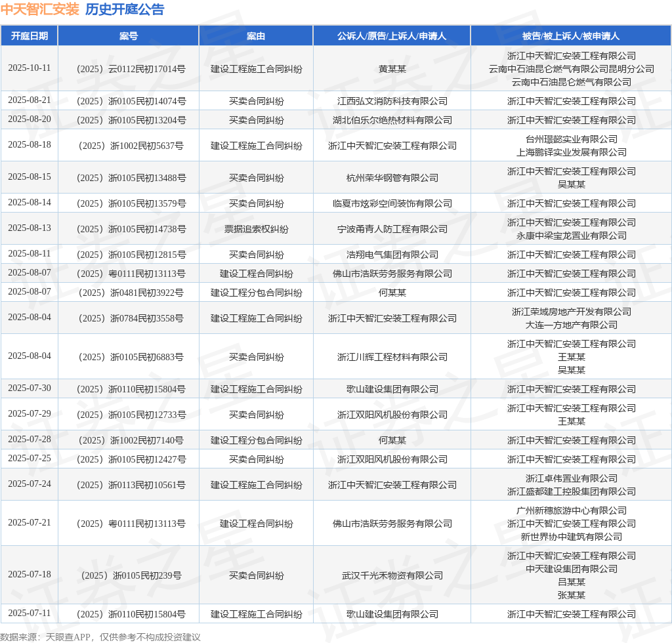Screen dimensions: 672x643
Task: Select date cell 2025-07-21
Action: (x=29, y=522)
